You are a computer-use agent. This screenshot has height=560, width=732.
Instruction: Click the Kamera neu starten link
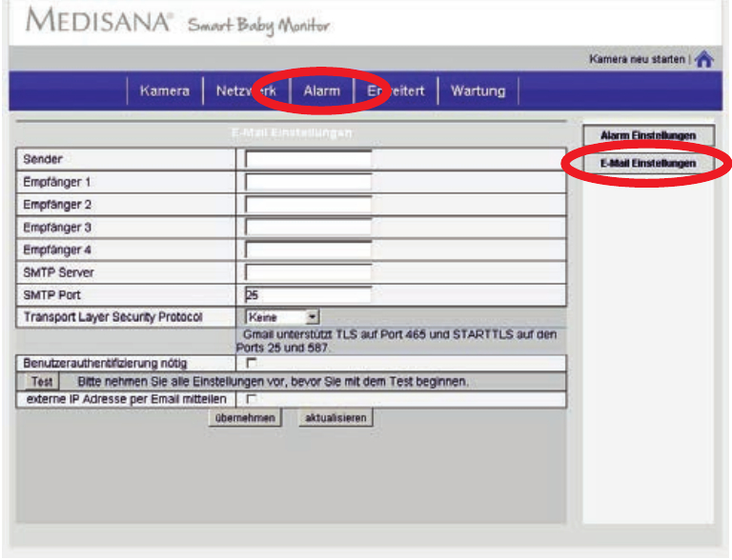pos(637,60)
